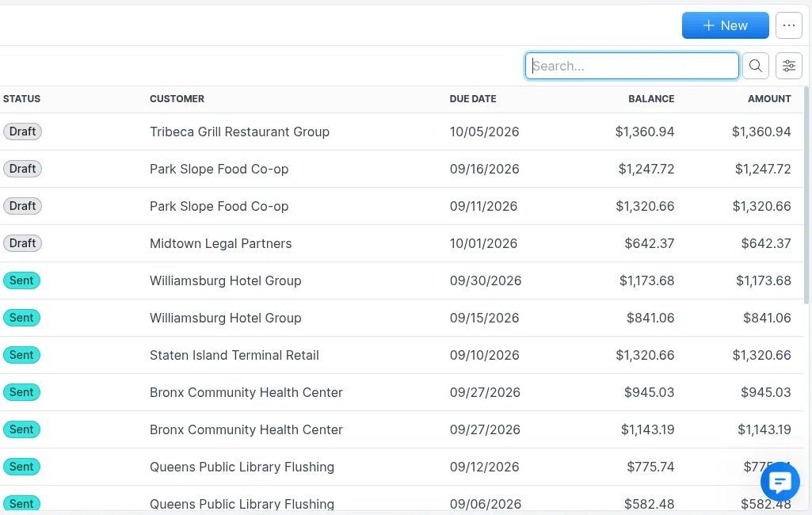812x515 pixels.
Task: Click Draft badge for Midtown Legal Partners
Action: [x=22, y=243]
